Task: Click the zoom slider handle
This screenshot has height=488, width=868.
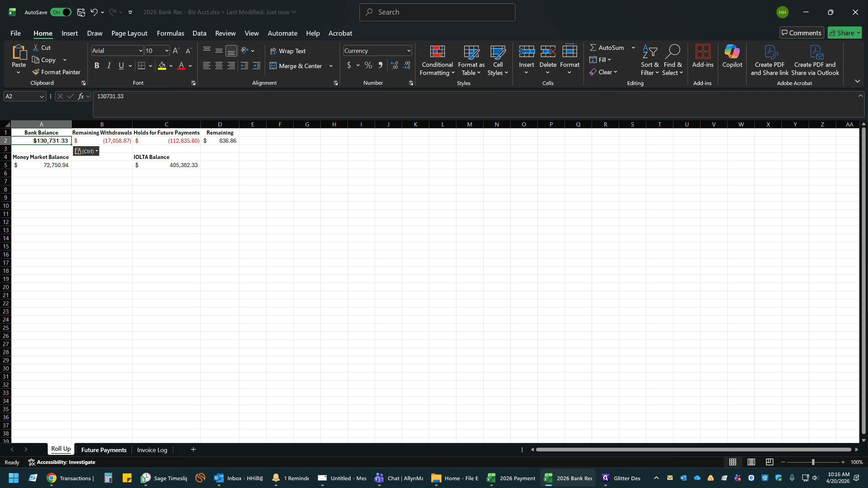Action: point(813,462)
